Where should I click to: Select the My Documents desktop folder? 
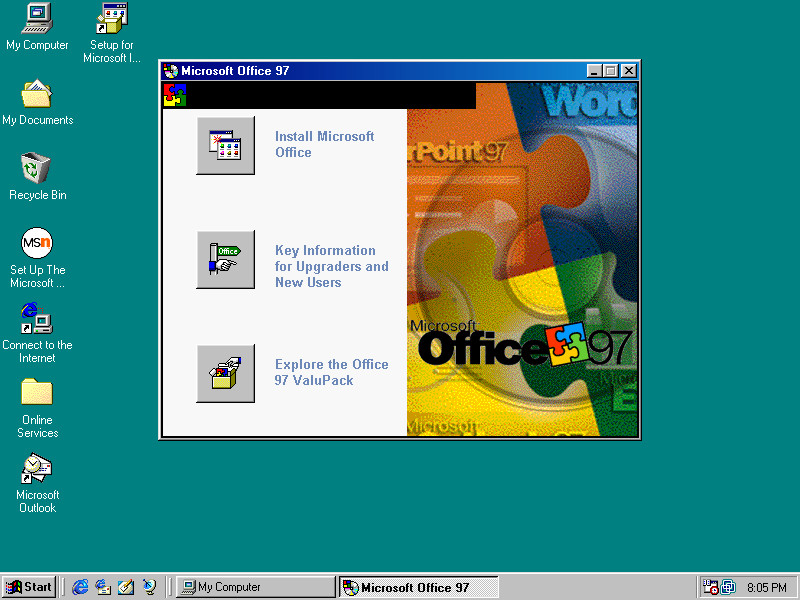pyautogui.click(x=37, y=102)
